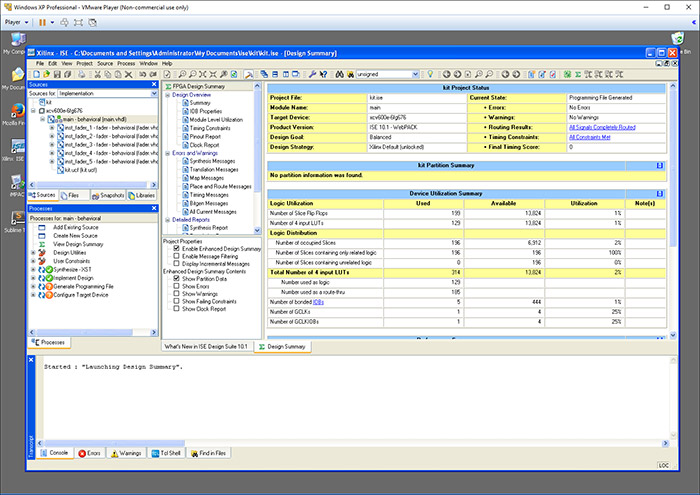Switch to the Warnings tab
700x495 pixels.
(126, 453)
